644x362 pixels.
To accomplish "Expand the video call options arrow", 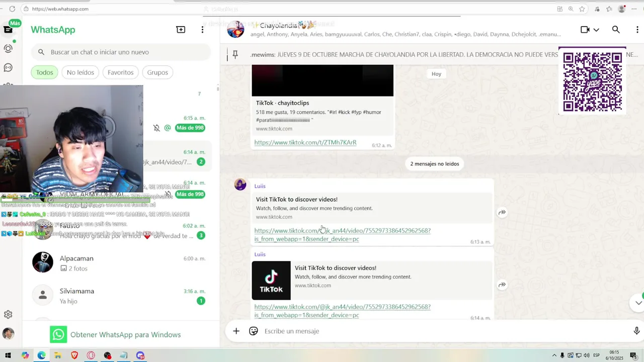I will pyautogui.click(x=596, y=30).
